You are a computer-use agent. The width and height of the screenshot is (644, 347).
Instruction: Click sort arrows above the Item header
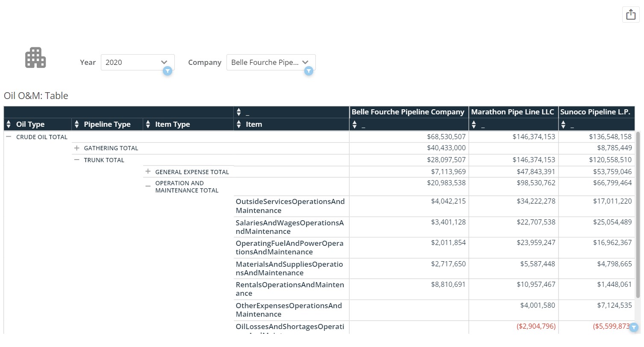point(238,112)
